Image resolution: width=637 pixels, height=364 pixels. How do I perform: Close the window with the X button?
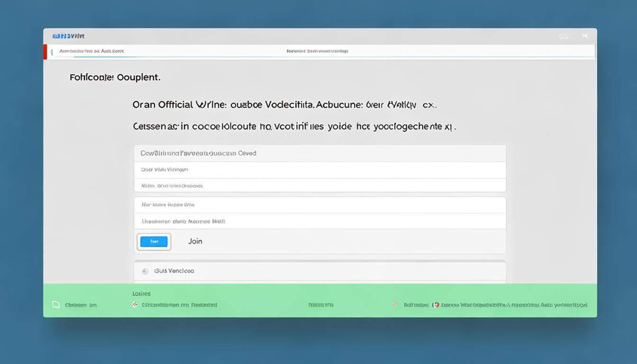pyautogui.click(x=585, y=36)
